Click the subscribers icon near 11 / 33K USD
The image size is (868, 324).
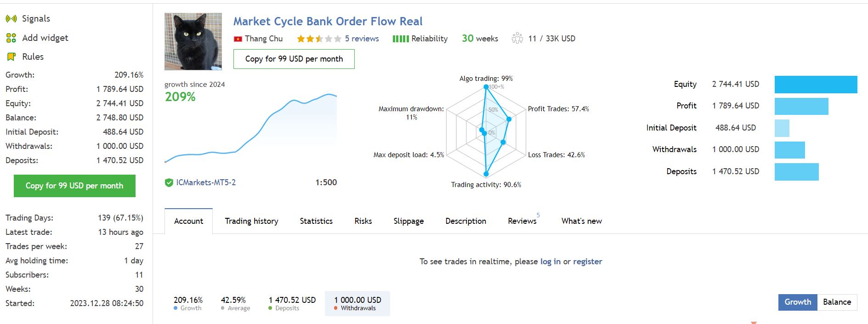(x=518, y=39)
